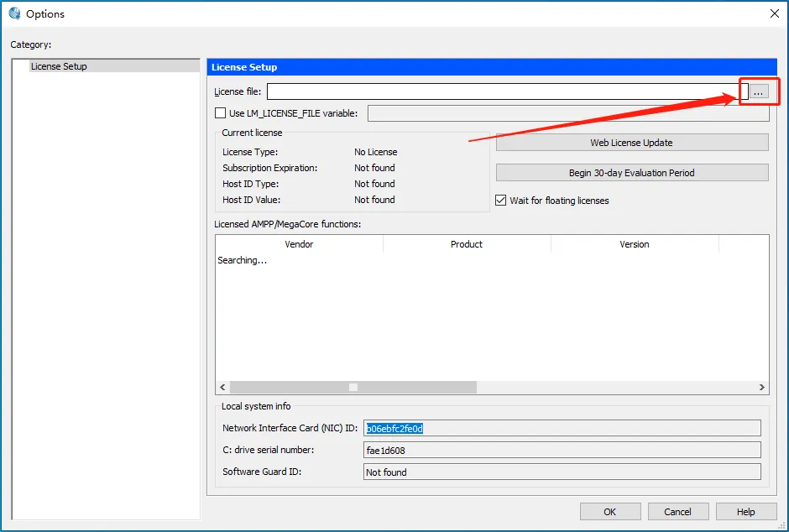Click the horizontal scrollbar left arrow
Viewport: 789px width, 532px height.
coord(223,387)
